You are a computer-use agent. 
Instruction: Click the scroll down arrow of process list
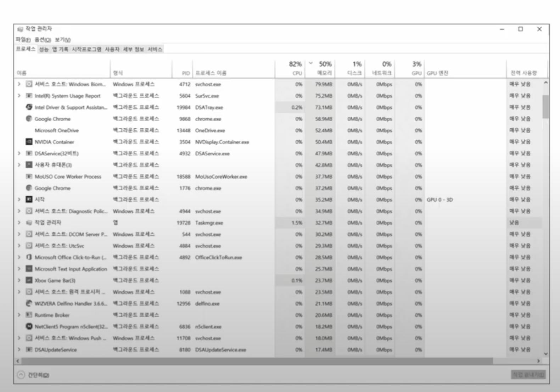pos(545,353)
